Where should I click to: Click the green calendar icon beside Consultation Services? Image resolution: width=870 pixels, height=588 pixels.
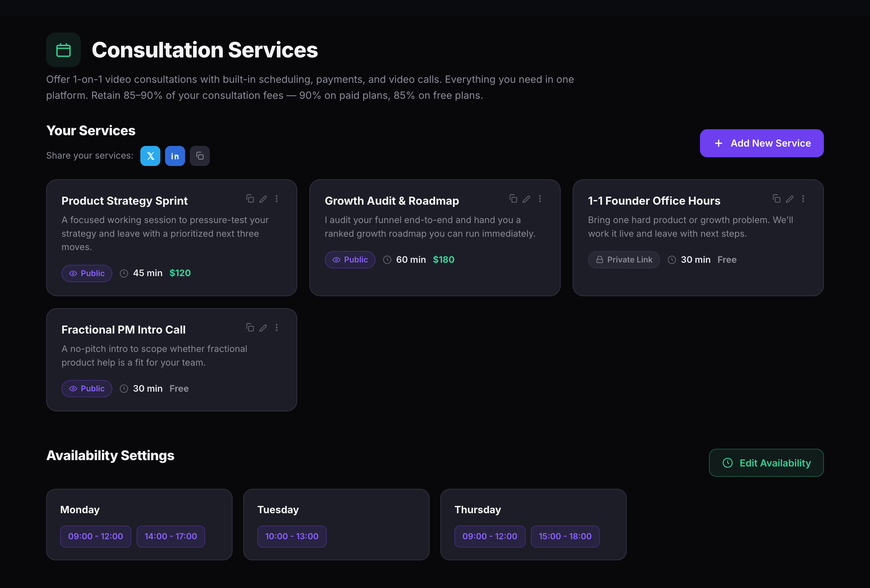63,50
